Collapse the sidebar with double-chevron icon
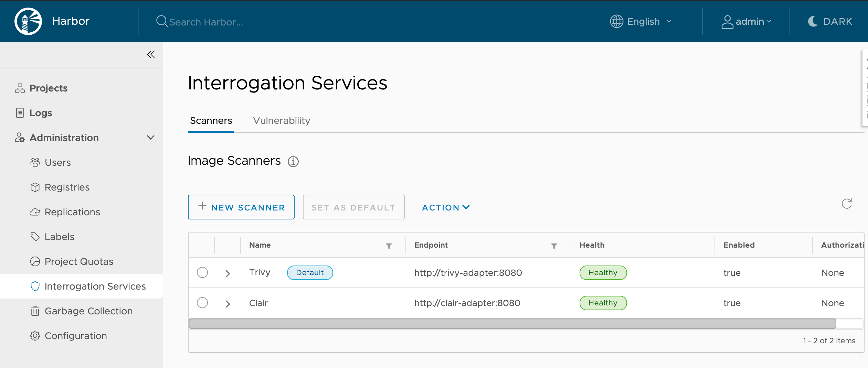 pyautogui.click(x=151, y=54)
